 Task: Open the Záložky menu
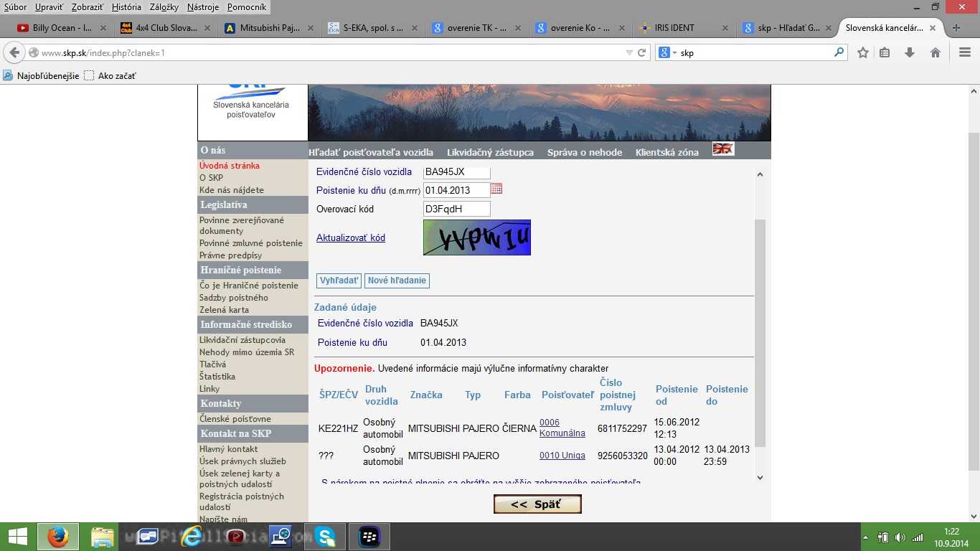coord(164,6)
